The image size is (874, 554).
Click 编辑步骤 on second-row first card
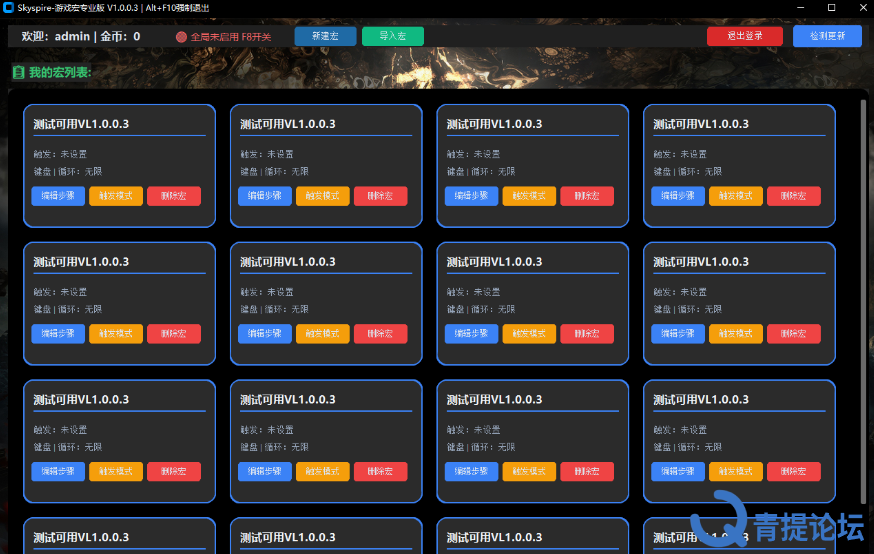click(x=58, y=334)
